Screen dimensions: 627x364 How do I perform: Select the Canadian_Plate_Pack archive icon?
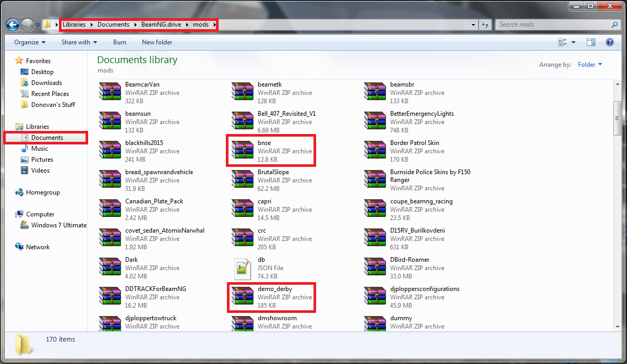pyautogui.click(x=110, y=208)
